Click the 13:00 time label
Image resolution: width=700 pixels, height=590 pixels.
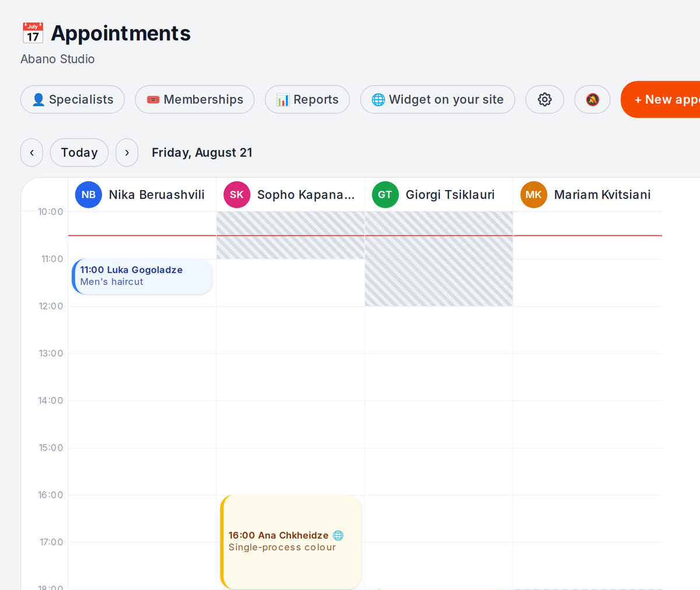coord(51,353)
